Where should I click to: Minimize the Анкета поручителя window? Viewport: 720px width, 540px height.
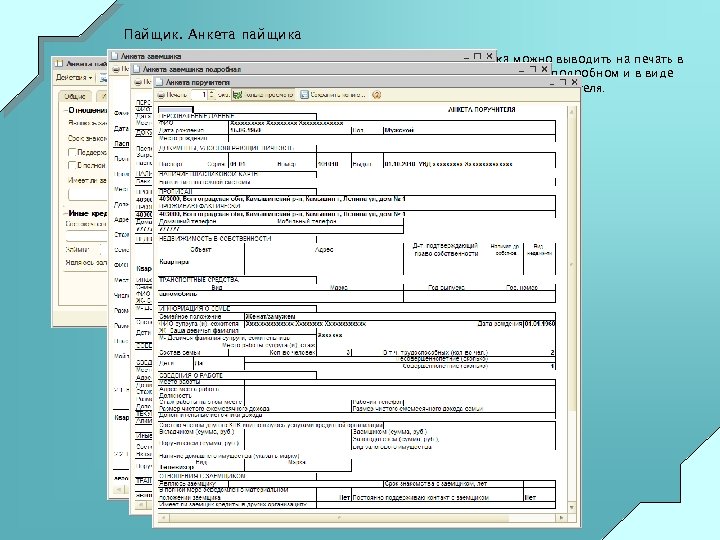[552, 83]
